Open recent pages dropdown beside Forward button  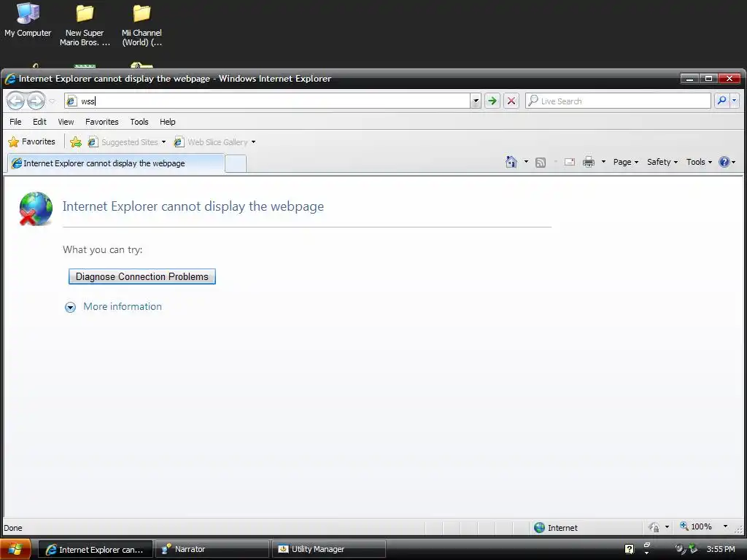(53, 101)
